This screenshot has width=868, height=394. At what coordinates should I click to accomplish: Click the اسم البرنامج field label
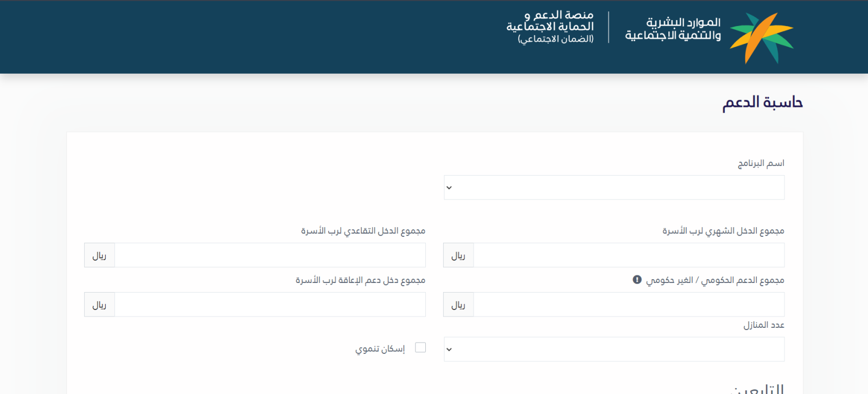tap(761, 163)
